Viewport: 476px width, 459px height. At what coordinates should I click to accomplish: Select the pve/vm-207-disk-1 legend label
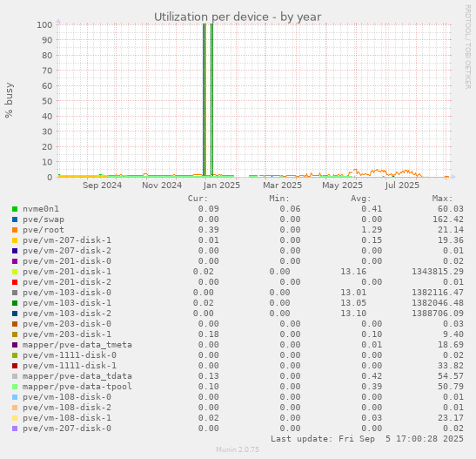click(67, 240)
